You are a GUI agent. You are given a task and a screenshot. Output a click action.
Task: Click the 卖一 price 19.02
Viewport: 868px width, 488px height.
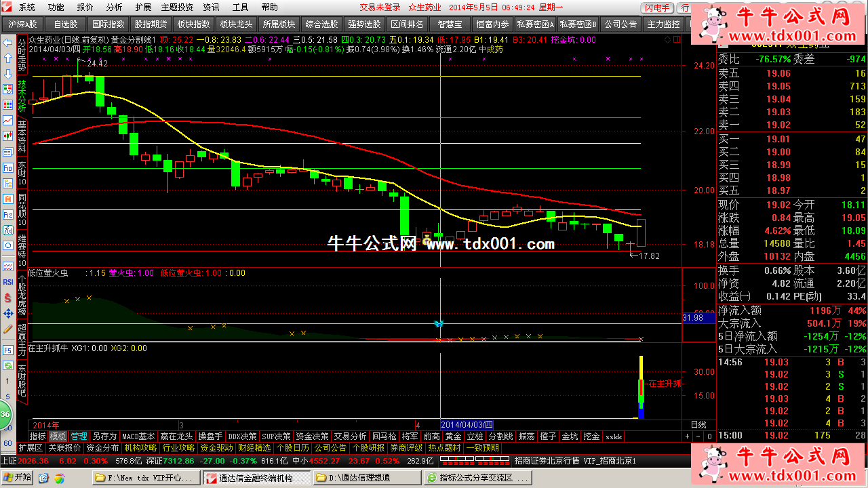(778, 125)
